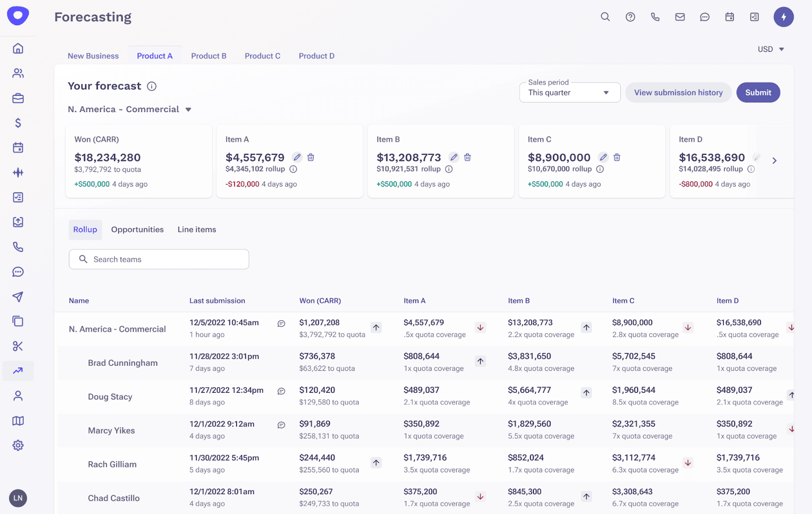This screenshot has width=812, height=514.
Task: Open the USD currency dropdown
Action: click(x=771, y=49)
